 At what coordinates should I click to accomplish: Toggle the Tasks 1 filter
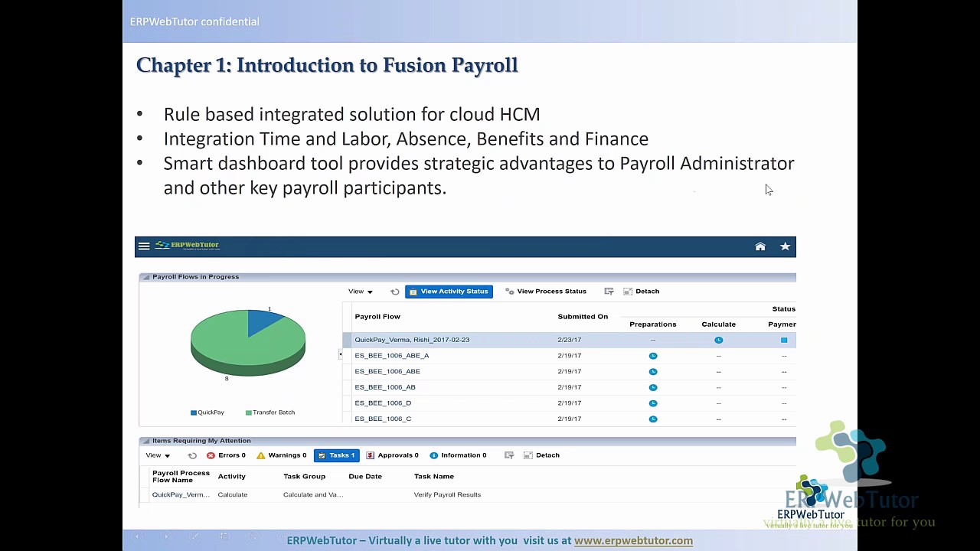coord(337,455)
